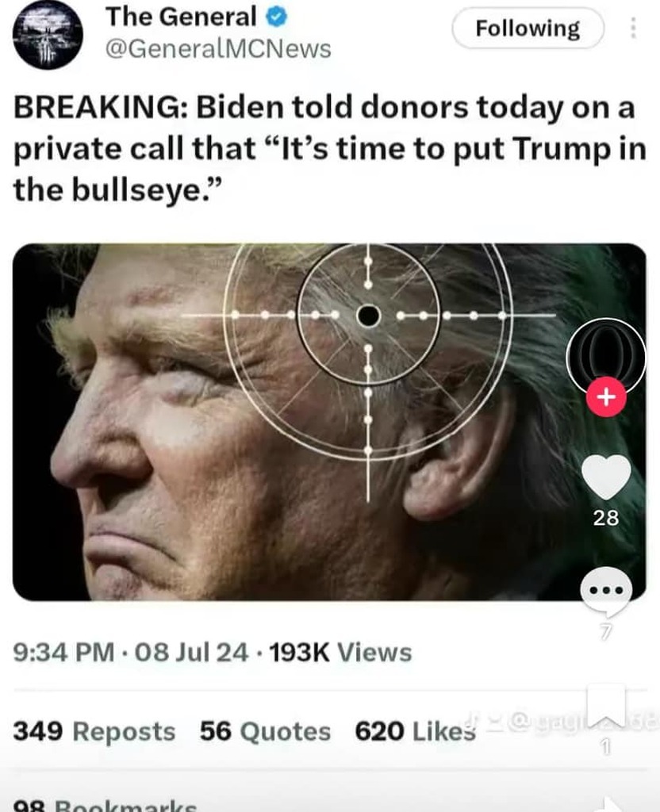This screenshot has height=812, width=660.
Task: Show the 349 Reposts list
Action: (x=94, y=731)
